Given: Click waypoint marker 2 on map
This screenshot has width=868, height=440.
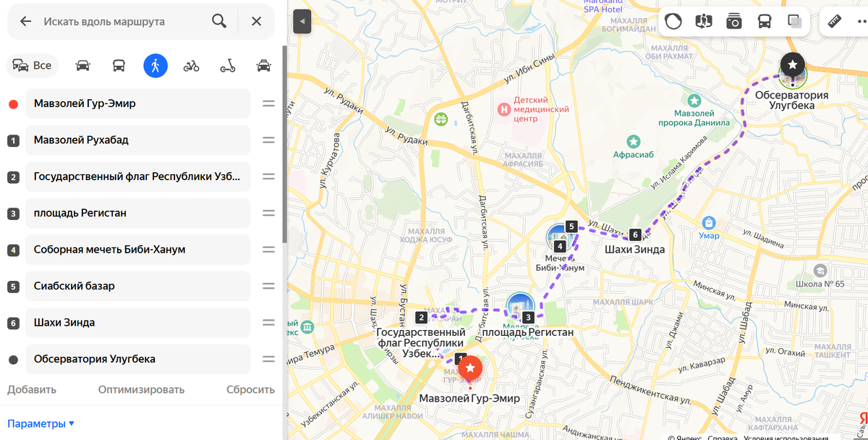Looking at the screenshot, I should [x=421, y=317].
